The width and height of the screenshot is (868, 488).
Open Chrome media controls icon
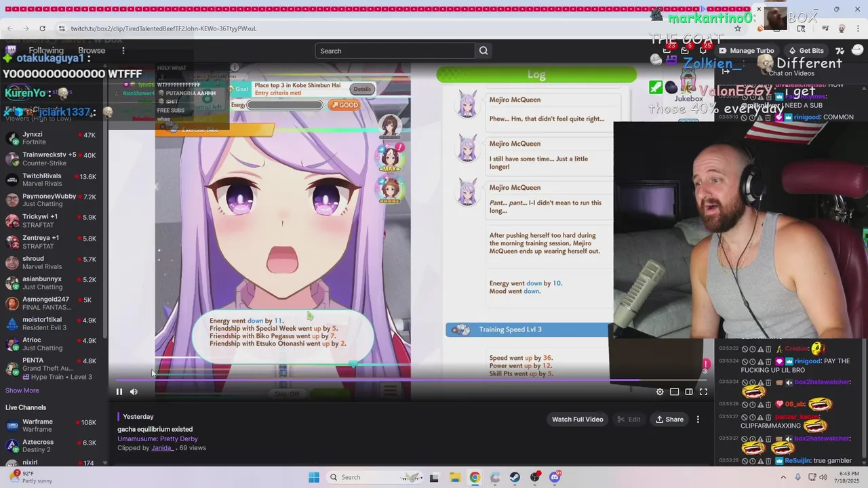coord(825,28)
